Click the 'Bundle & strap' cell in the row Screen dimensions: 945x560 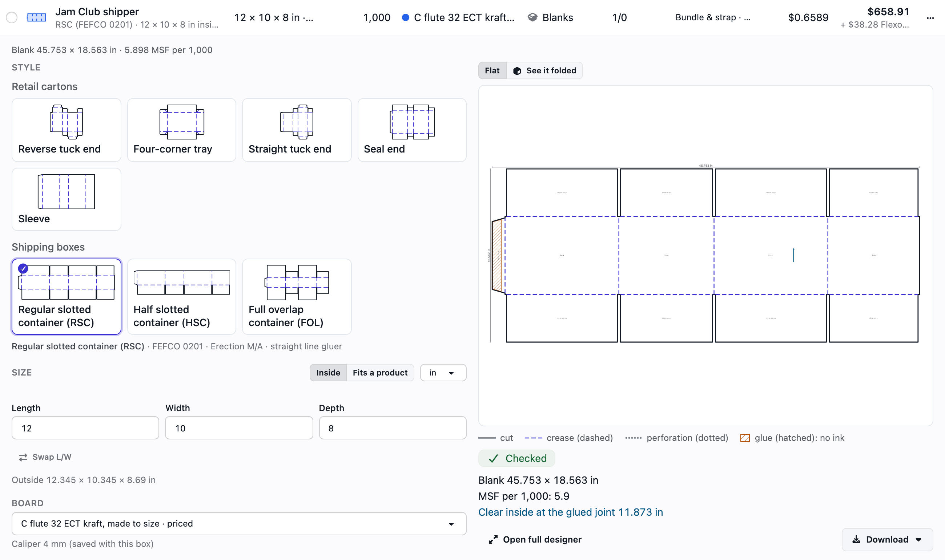712,17
